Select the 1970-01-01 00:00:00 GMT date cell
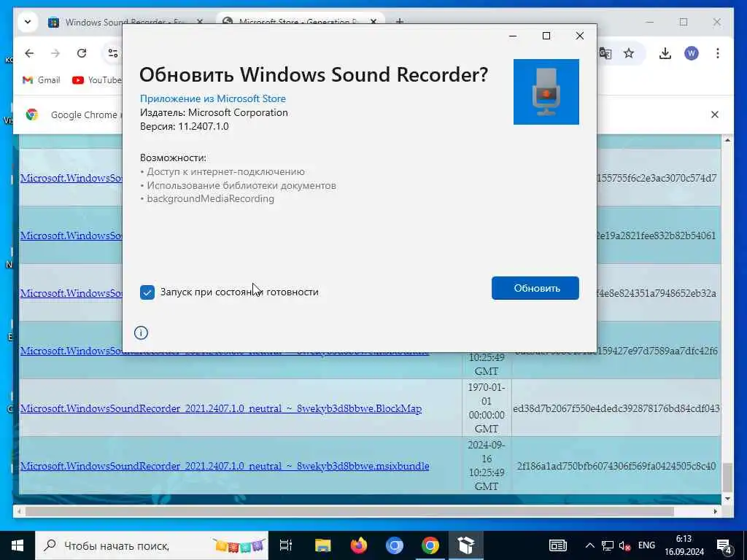 click(x=487, y=408)
